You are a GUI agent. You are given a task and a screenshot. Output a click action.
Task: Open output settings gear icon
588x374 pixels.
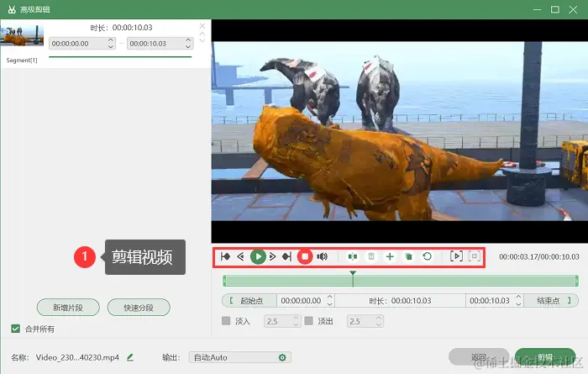(x=282, y=357)
